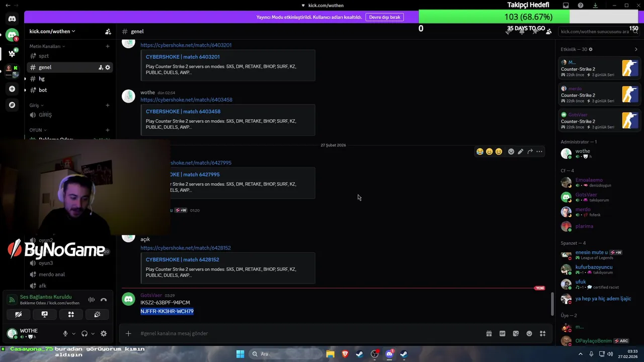The image size is (644, 362).
Task: Open the emoji picker in message bar
Action: point(529,333)
